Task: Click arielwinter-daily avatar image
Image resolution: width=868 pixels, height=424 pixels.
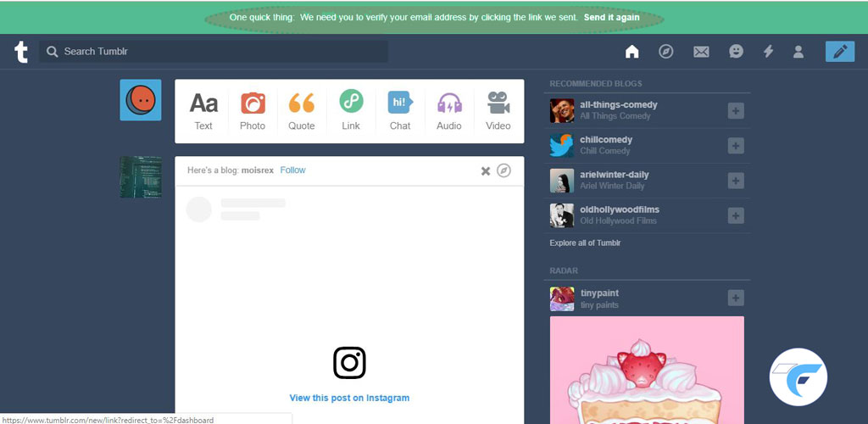Action: click(562, 181)
